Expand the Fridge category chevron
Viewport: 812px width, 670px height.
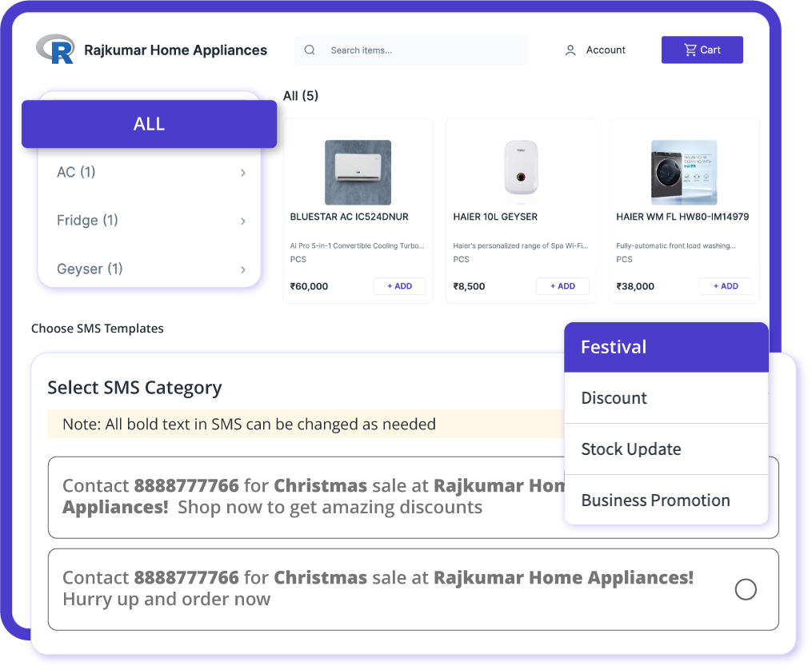pos(243,221)
